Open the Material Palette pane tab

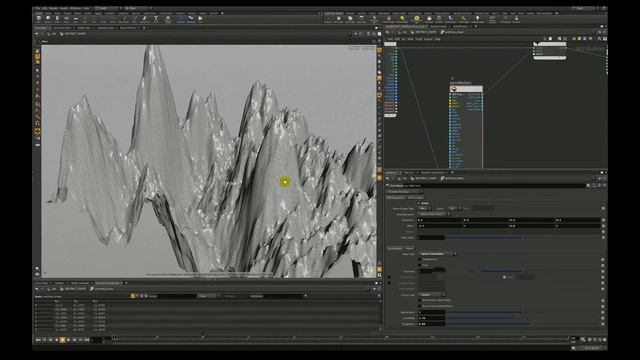pos(438,26)
